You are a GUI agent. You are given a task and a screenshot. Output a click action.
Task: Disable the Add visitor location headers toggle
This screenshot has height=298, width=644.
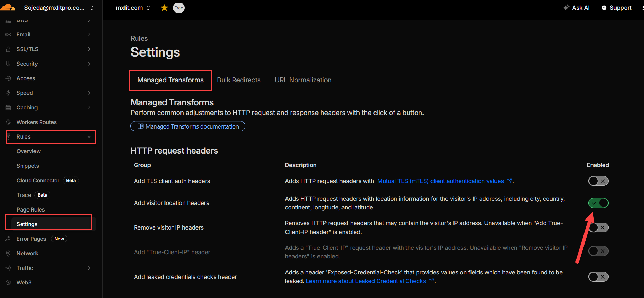point(598,203)
